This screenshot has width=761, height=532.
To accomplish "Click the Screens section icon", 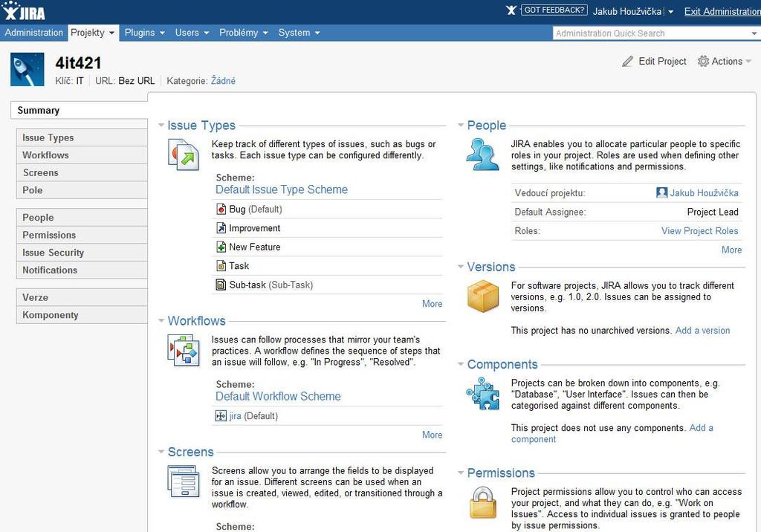I will click(184, 481).
